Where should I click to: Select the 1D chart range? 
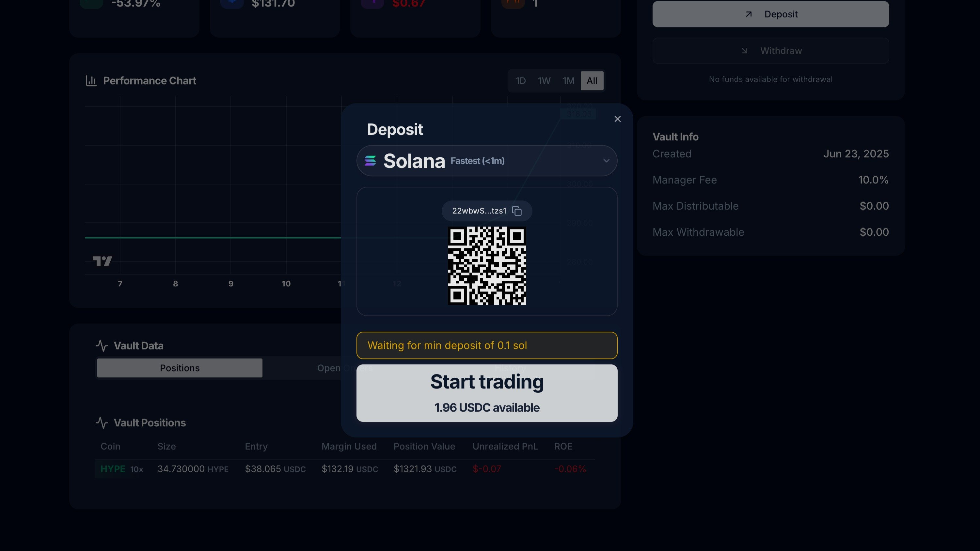tap(520, 81)
